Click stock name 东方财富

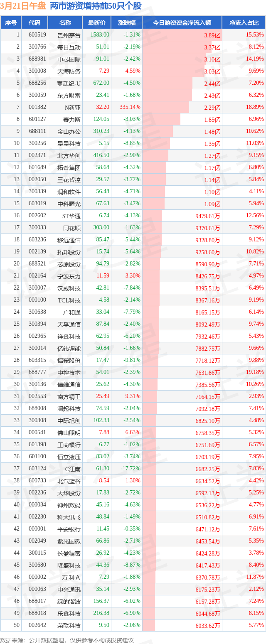click(x=69, y=96)
